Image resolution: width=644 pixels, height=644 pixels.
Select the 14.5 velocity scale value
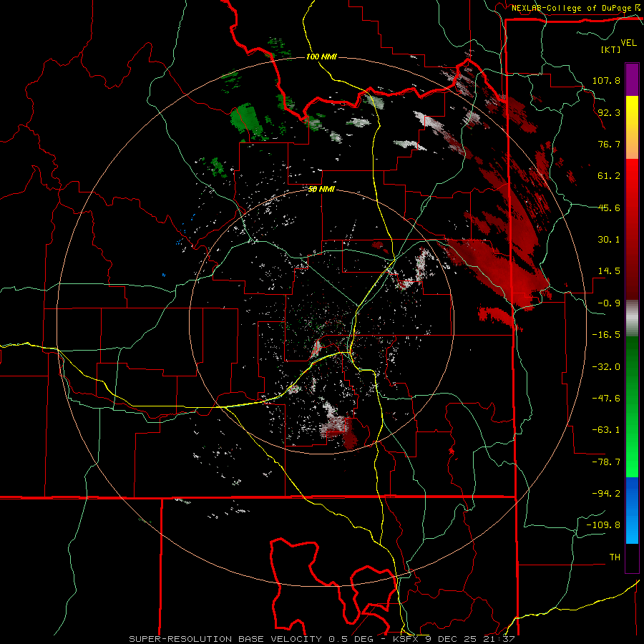tap(609, 270)
